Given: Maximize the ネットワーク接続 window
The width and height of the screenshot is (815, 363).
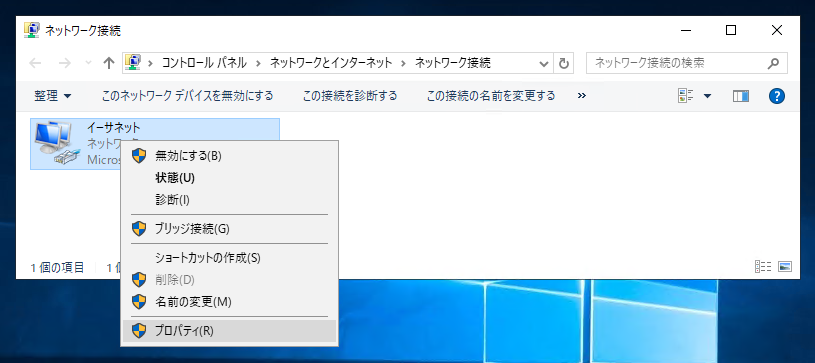Looking at the screenshot, I should coord(731,30).
